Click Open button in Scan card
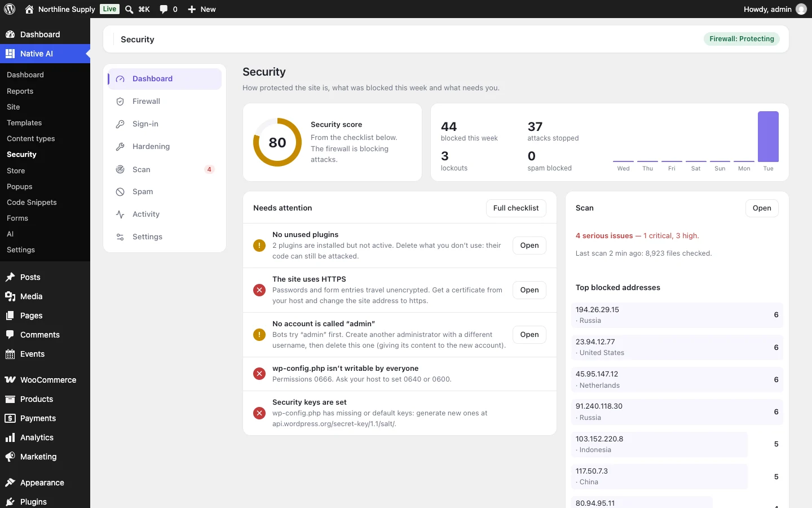The image size is (812, 508). pyautogui.click(x=762, y=208)
